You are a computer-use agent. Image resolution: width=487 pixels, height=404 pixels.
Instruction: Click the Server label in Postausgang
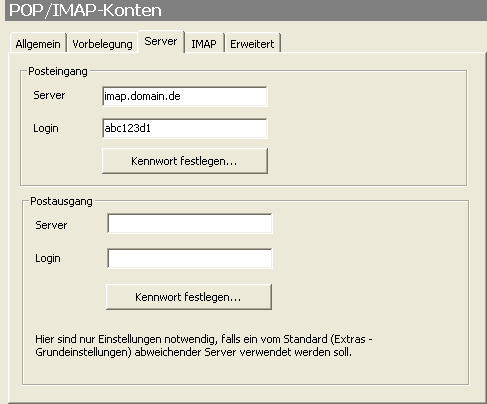(51, 225)
